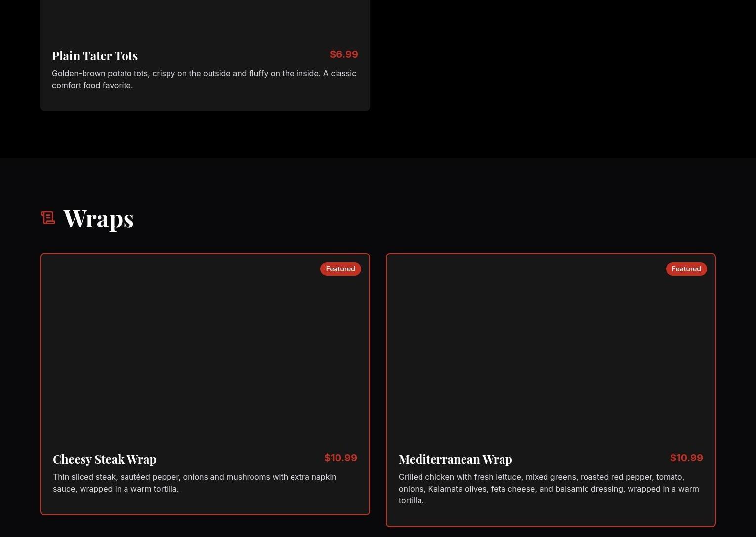
Task: Click the scroll icon beside the Wraps heading
Action: [48, 218]
